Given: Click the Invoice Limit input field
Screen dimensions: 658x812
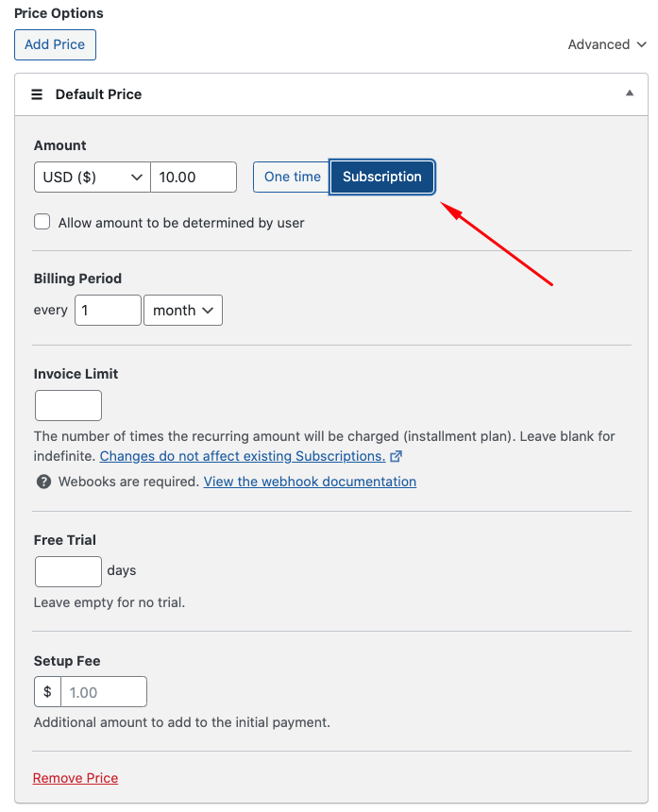Looking at the screenshot, I should click(x=68, y=406).
